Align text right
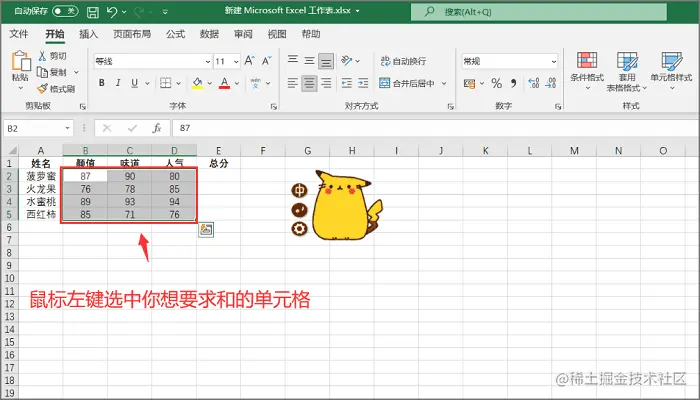Viewport: 700px width, 400px height. click(x=326, y=83)
